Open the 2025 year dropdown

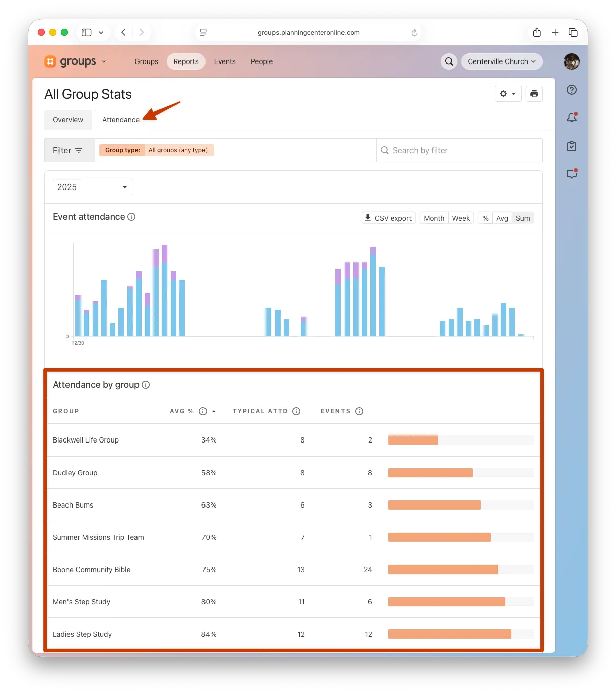pyautogui.click(x=93, y=187)
